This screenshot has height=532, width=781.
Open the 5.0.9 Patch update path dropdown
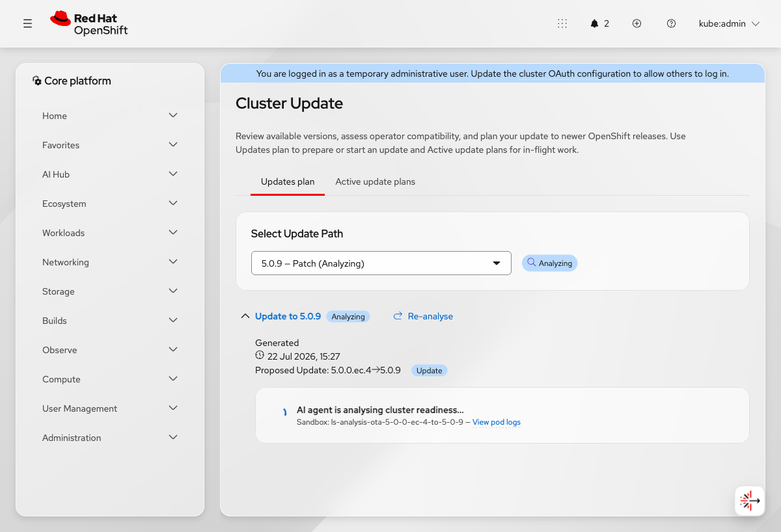click(381, 263)
